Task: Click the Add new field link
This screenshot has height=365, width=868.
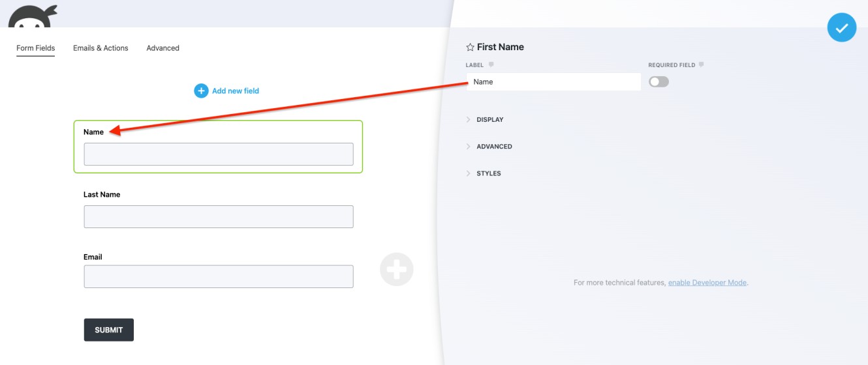Action: pos(236,91)
